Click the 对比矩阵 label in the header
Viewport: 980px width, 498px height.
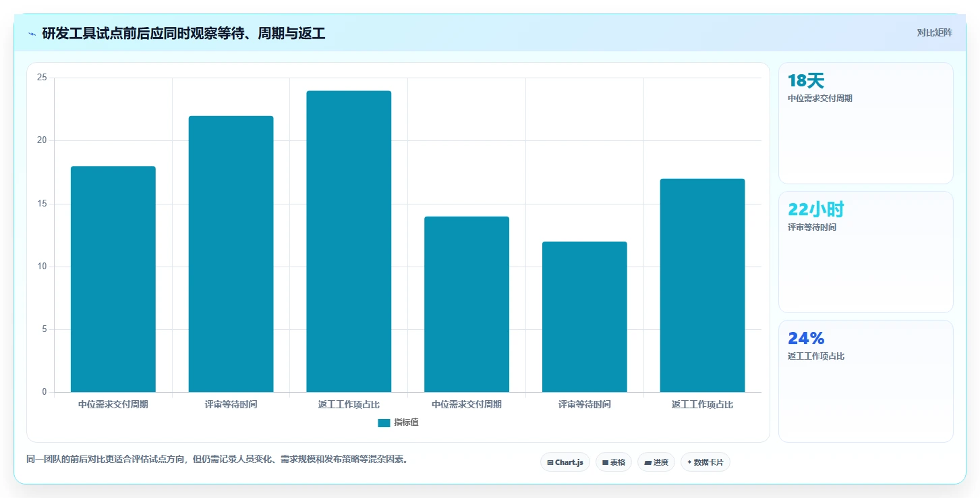[935, 32]
